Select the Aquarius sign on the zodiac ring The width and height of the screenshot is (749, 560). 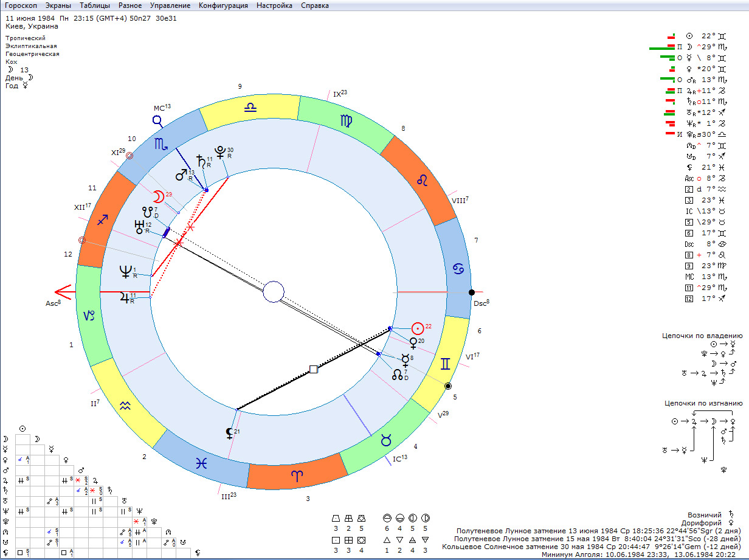tap(125, 406)
